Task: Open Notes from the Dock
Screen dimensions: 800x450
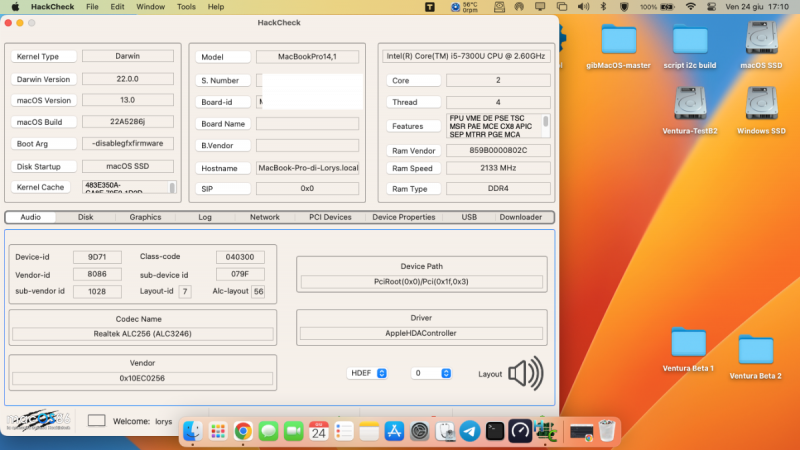Action: tap(369, 432)
